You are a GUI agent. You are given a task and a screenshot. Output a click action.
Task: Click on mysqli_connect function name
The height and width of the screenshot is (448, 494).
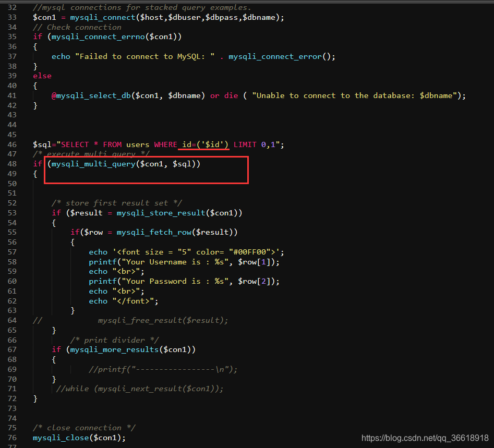(x=102, y=18)
